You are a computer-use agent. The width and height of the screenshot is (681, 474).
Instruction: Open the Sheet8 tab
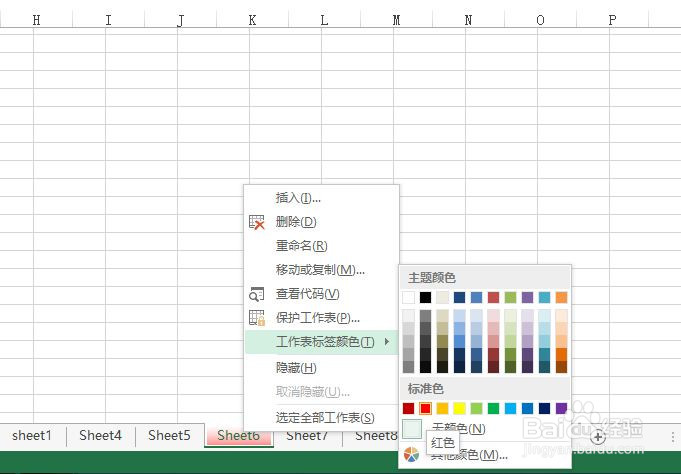coord(376,437)
